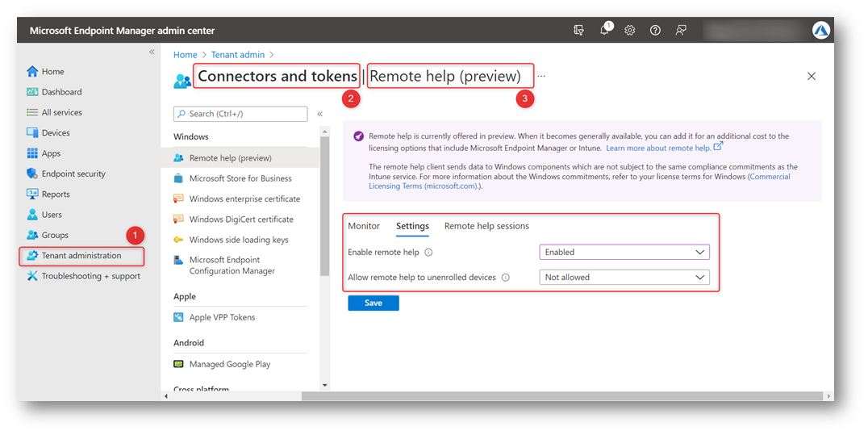Open Microsoft Endpoint Configuration Manager

[x=232, y=266]
